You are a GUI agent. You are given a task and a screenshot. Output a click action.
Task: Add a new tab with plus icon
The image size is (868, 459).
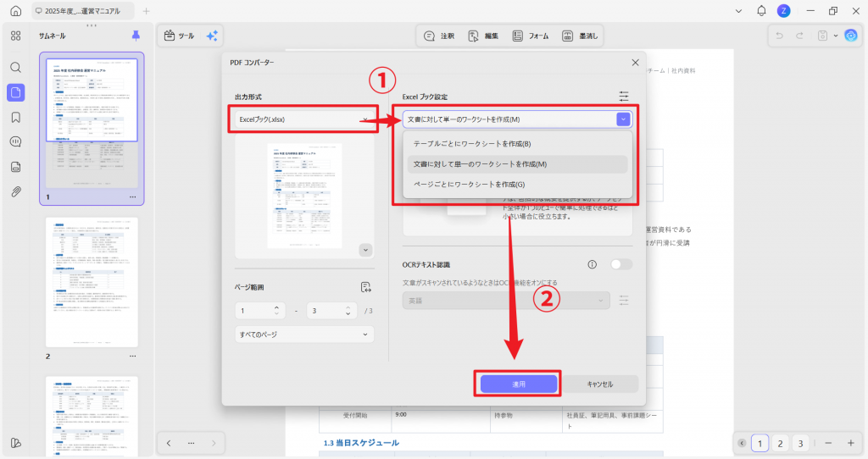click(x=146, y=11)
